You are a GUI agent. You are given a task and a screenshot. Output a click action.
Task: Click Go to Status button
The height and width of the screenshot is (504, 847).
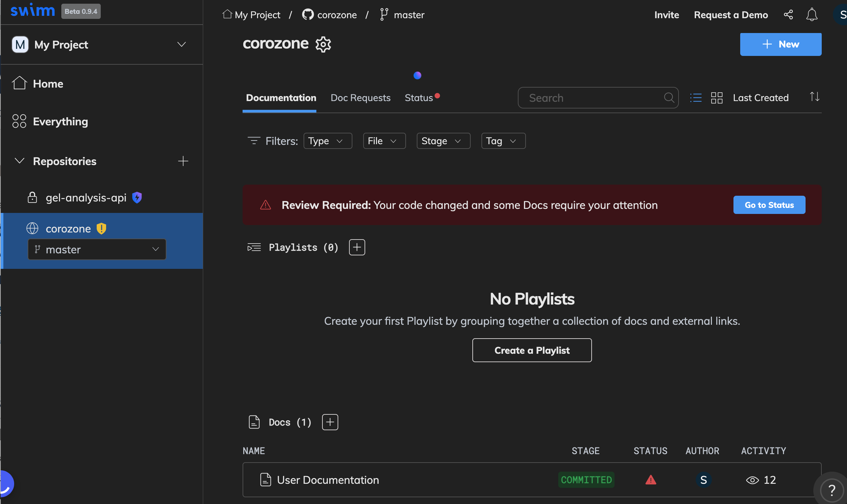point(769,205)
